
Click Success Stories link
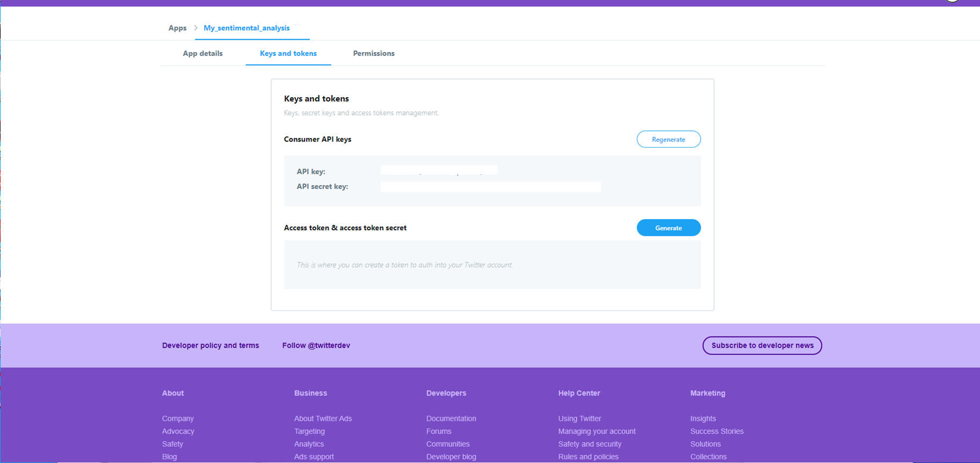pyautogui.click(x=717, y=431)
